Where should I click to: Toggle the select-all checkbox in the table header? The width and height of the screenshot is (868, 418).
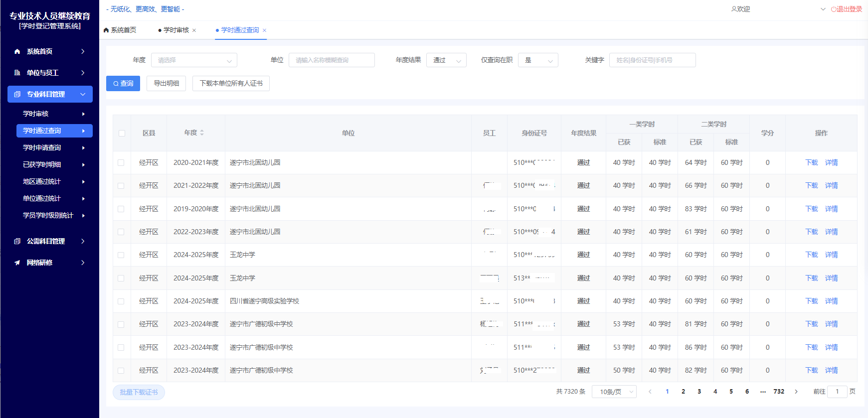[x=122, y=133]
